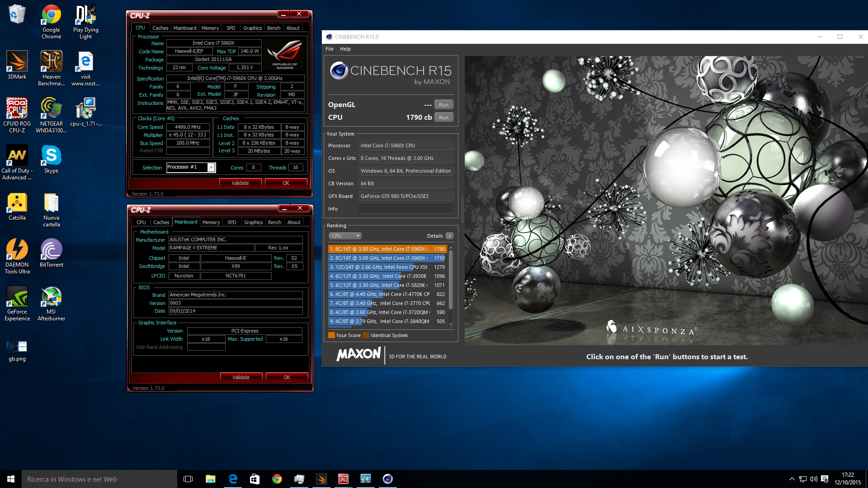The height and width of the screenshot is (488, 868).
Task: Open the Caches tab in top CPU-Z window
Action: [x=160, y=28]
